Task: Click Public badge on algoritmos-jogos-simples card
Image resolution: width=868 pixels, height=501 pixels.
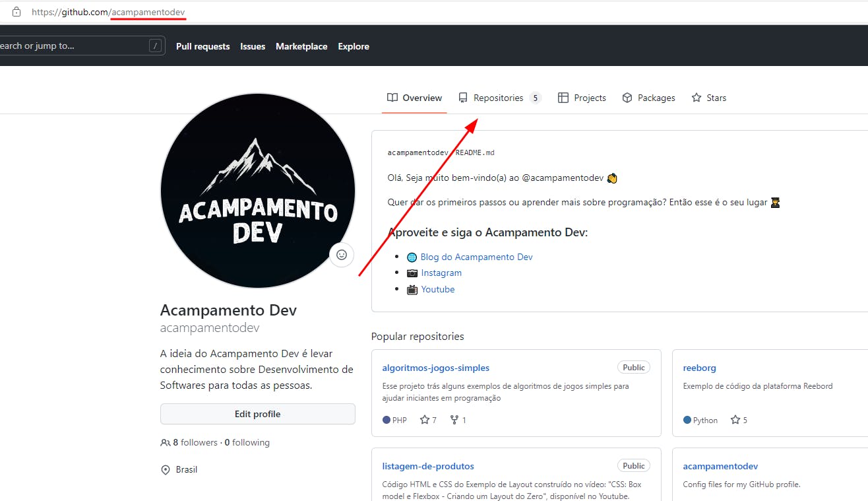Action: tap(634, 368)
